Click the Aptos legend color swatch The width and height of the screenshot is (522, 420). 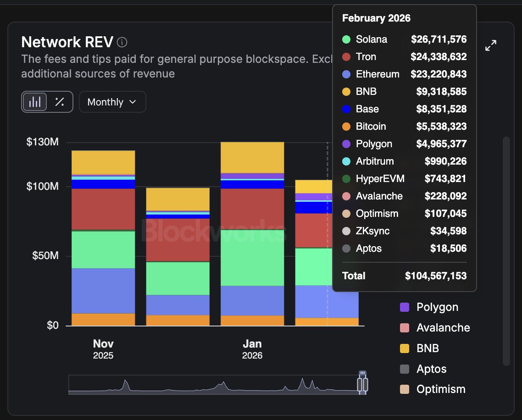pos(405,369)
